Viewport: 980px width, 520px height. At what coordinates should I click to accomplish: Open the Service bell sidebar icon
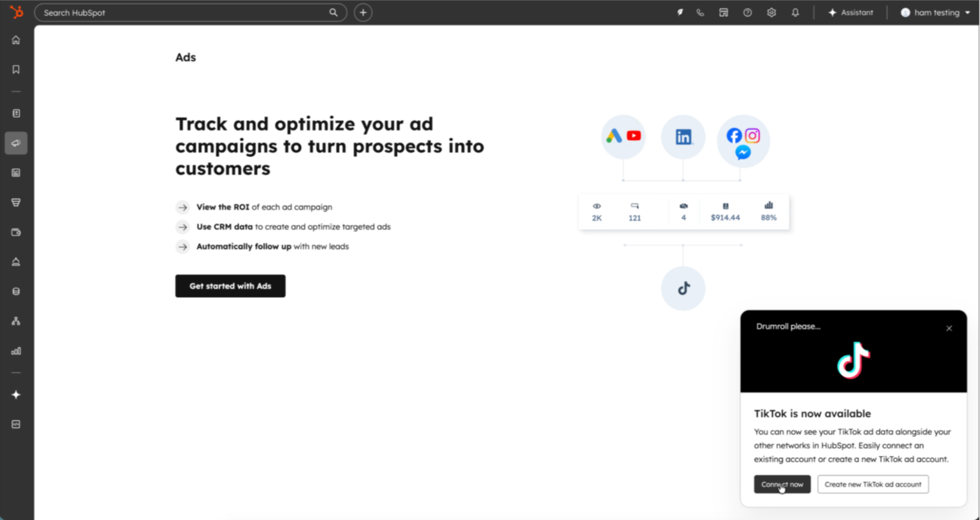click(16, 262)
